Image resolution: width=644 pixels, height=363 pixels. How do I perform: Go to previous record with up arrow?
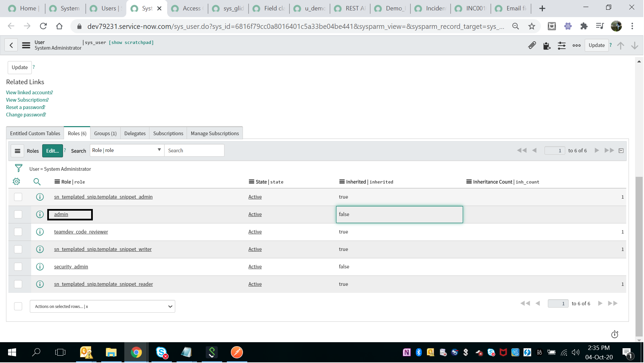pyautogui.click(x=621, y=45)
